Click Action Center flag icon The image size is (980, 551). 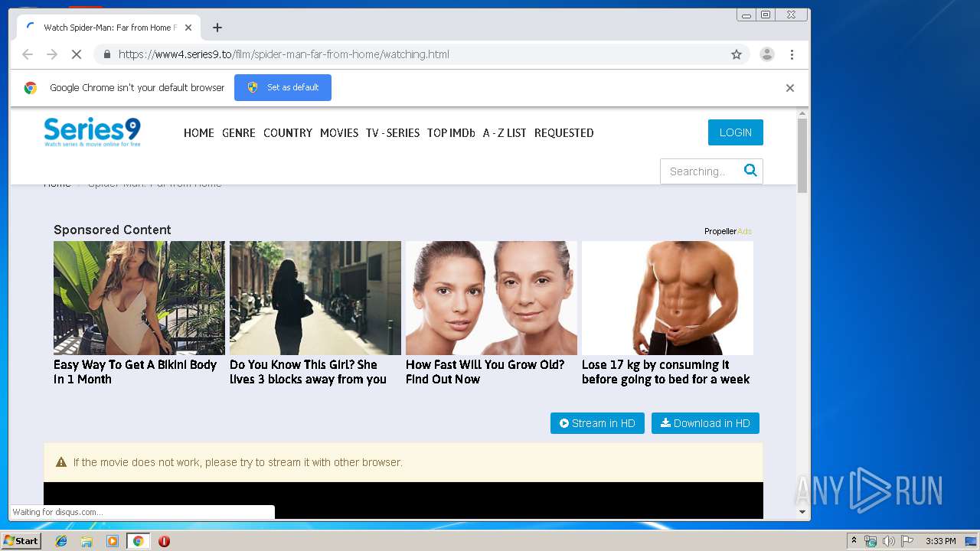point(907,541)
